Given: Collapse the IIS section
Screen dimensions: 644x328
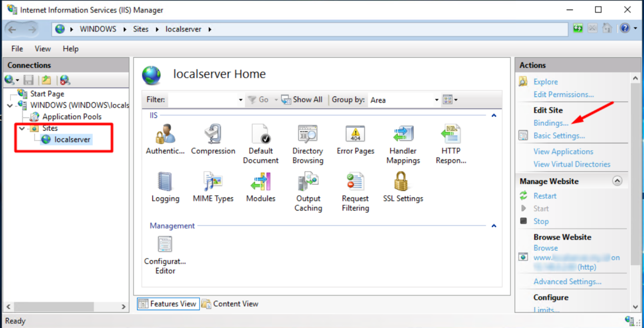Looking at the screenshot, I should point(494,115).
